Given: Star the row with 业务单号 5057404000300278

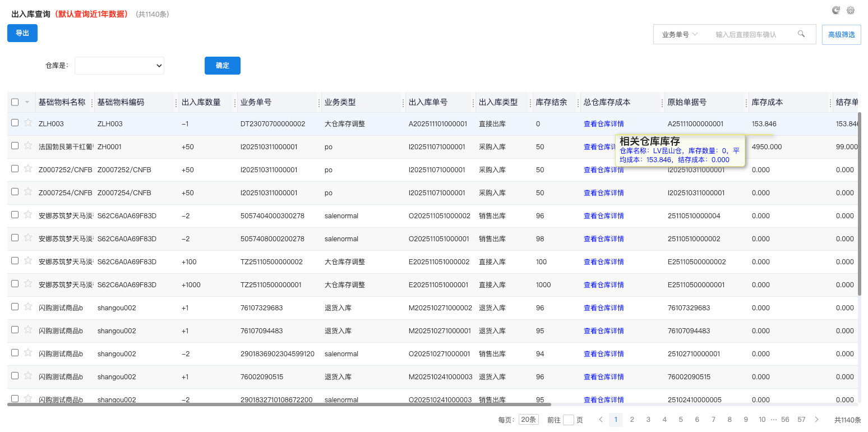Looking at the screenshot, I should 28,215.
